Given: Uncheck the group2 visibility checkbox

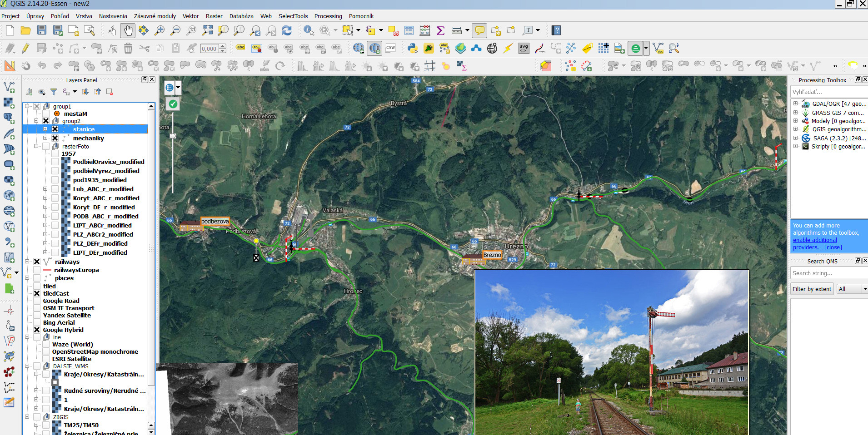Looking at the screenshot, I should click(x=46, y=121).
